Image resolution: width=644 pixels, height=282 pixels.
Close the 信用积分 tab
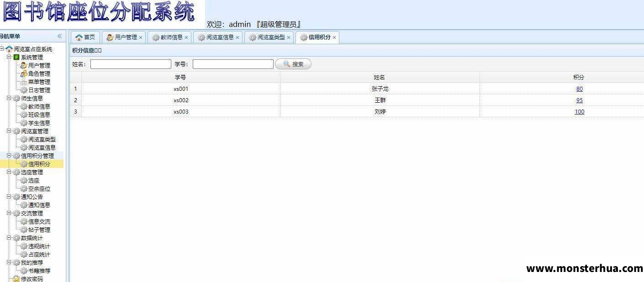click(334, 37)
